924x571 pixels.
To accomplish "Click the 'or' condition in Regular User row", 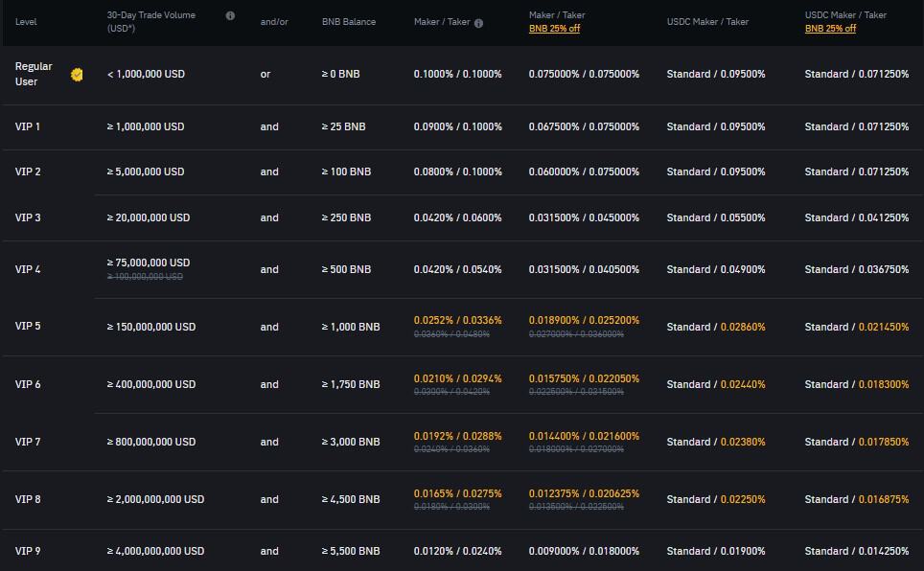I will point(266,74).
